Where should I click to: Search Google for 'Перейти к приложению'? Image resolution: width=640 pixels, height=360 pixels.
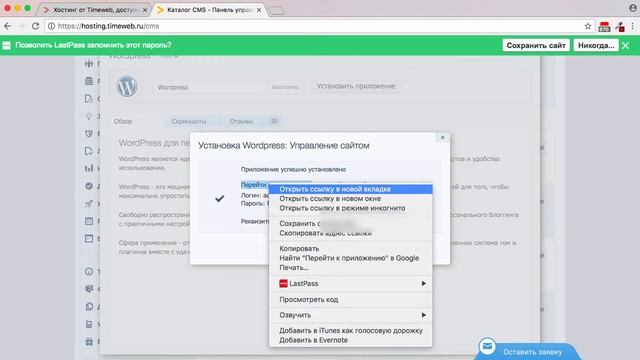click(x=351, y=258)
